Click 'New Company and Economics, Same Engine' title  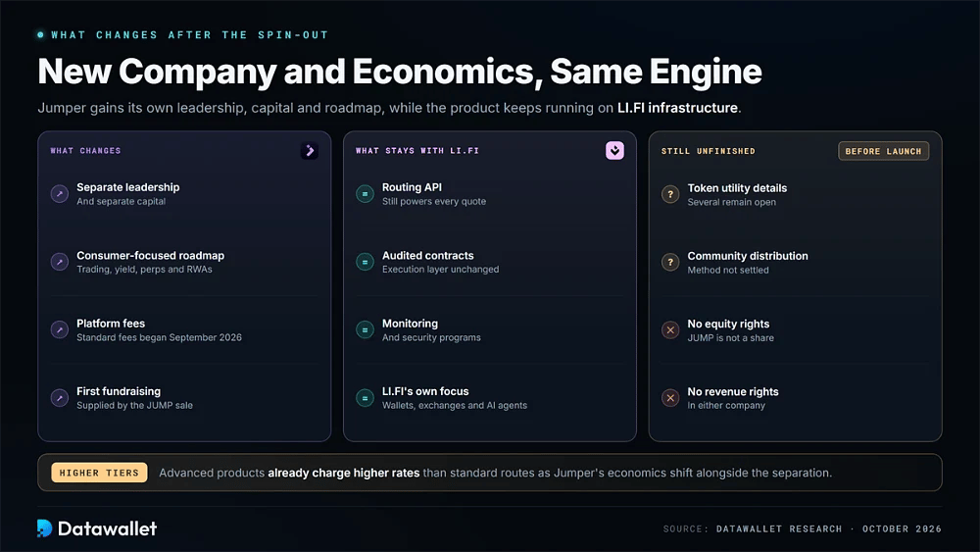(400, 72)
